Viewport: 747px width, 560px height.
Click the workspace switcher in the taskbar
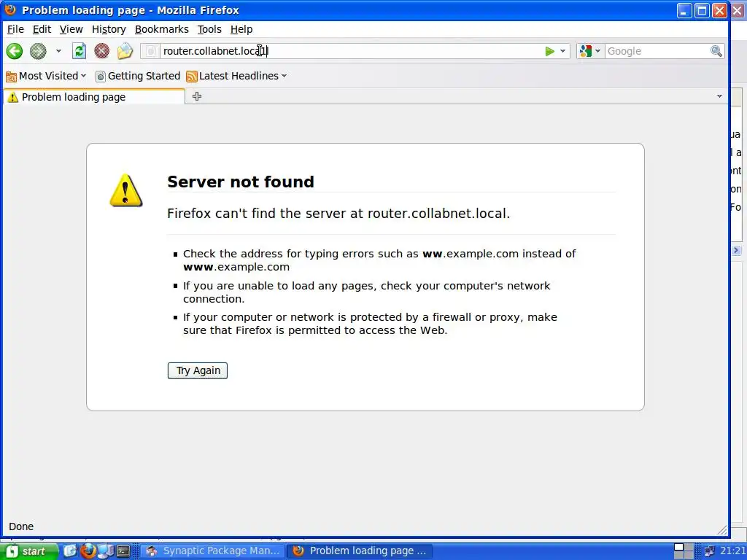pos(684,551)
